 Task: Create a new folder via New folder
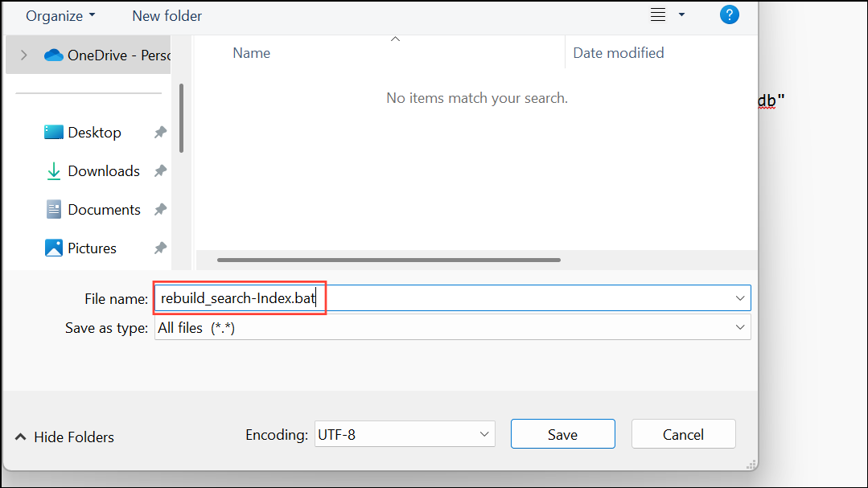pyautogui.click(x=167, y=15)
